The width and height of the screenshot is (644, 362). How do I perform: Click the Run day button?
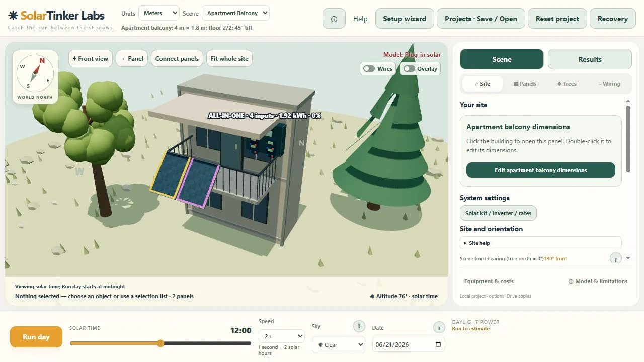point(36,337)
